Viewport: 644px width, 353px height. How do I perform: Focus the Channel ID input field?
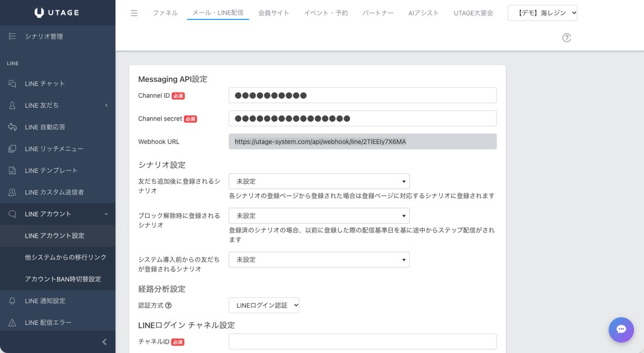(x=362, y=95)
